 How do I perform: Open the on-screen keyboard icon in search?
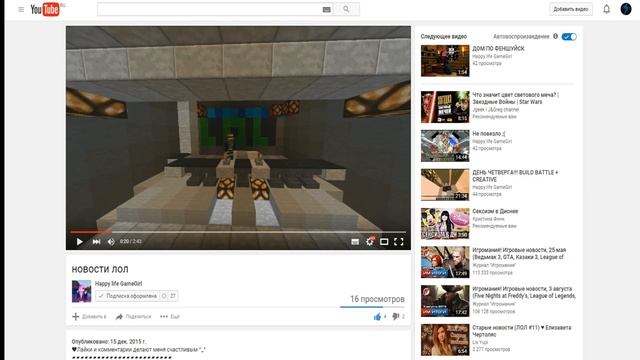click(327, 9)
